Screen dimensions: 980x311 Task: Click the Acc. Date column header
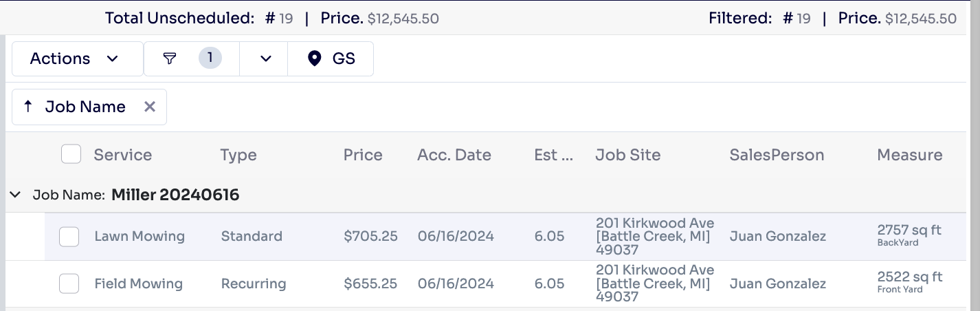[454, 155]
